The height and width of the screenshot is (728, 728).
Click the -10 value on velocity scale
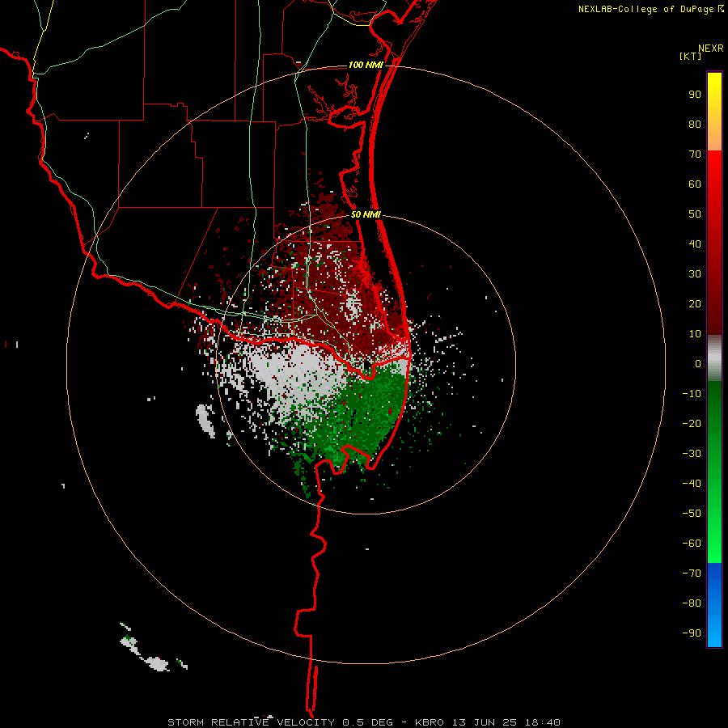click(692, 394)
